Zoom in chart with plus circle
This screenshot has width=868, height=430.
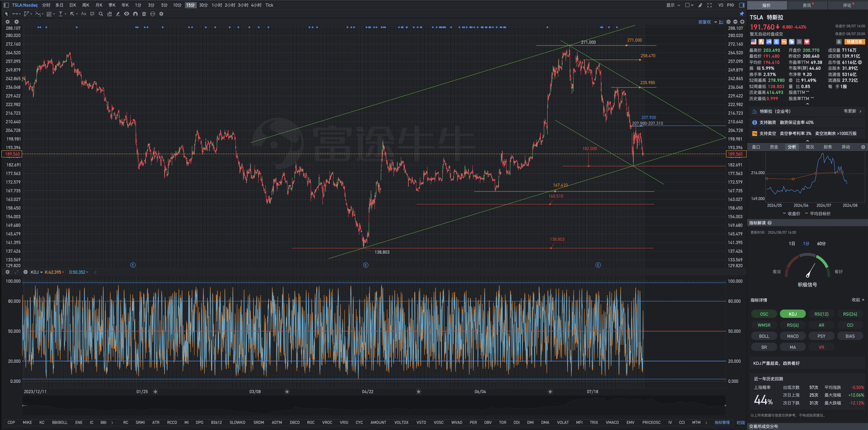pyautogui.click(x=742, y=22)
